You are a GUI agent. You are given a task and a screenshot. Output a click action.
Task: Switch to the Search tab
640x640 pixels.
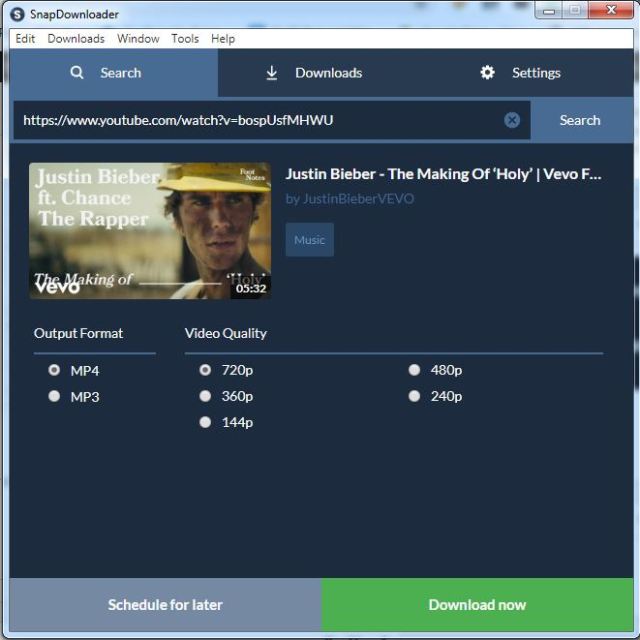(114, 73)
